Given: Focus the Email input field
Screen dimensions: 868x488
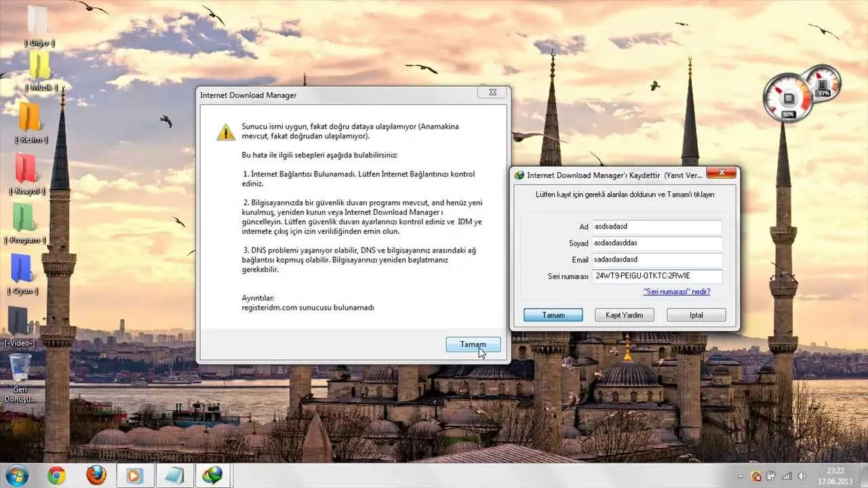Looking at the screenshot, I should pos(656,260).
